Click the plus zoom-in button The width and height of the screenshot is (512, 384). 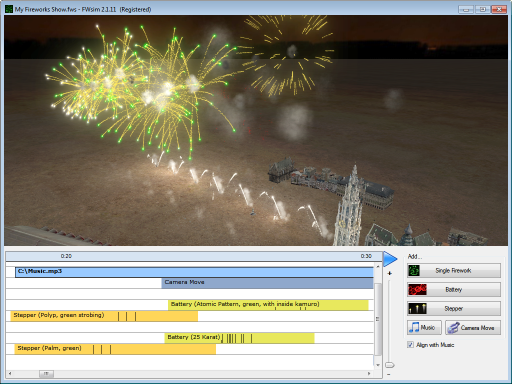pyautogui.click(x=389, y=274)
